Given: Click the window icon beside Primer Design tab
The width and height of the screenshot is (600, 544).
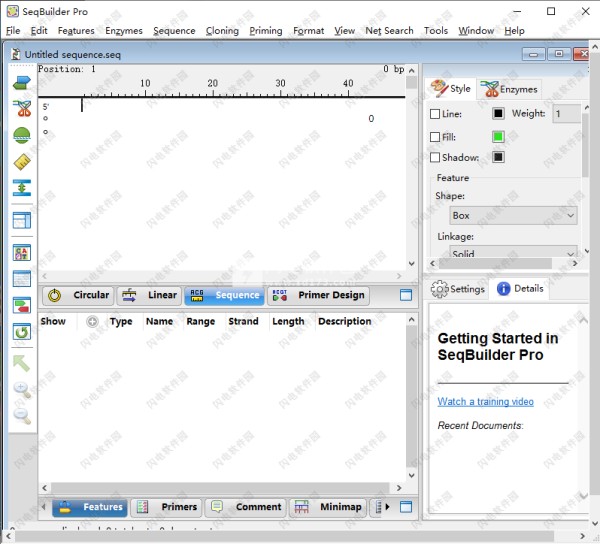Looking at the screenshot, I should 406,295.
